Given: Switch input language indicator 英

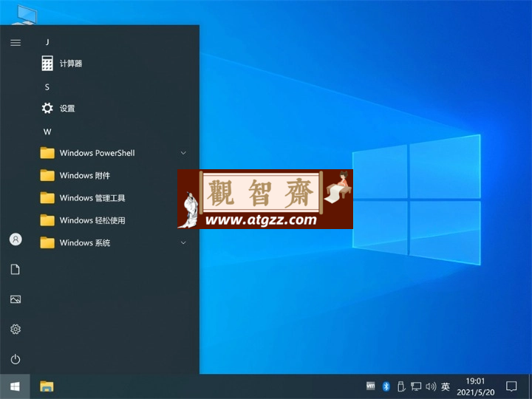Looking at the screenshot, I should tap(446, 386).
